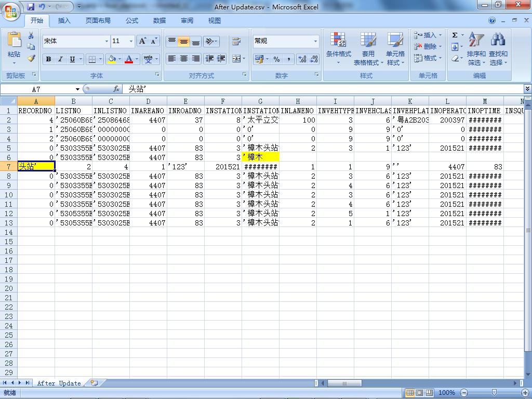Image resolution: width=532 pixels, height=399 pixels.
Task: Click the Cut scissors icon
Action: point(31,36)
